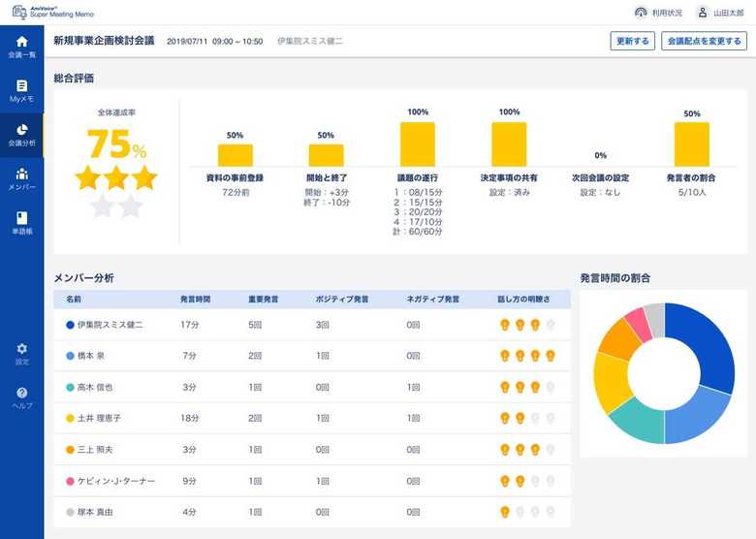Click the 山田太郎 user name
Viewport: 756px width, 539px height.
(x=729, y=13)
